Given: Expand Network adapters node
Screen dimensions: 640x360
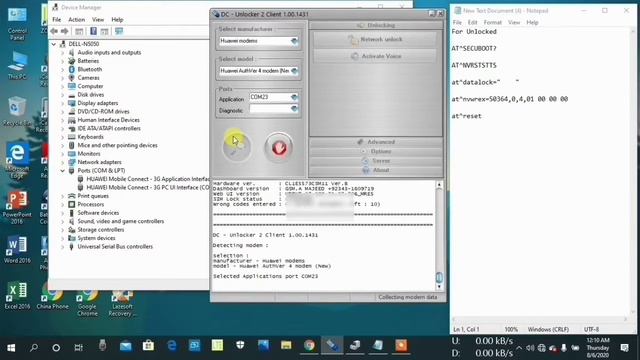Looking at the screenshot, I should click(x=62, y=162).
